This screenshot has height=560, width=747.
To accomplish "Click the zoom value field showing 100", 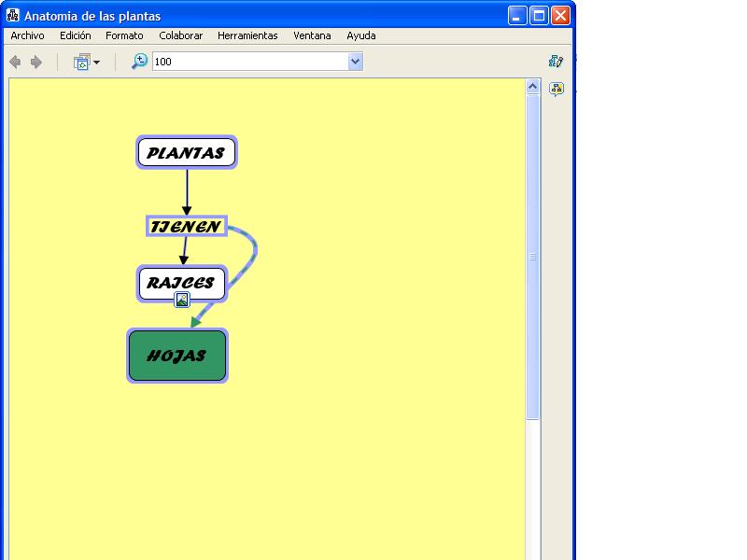I will 249,62.
